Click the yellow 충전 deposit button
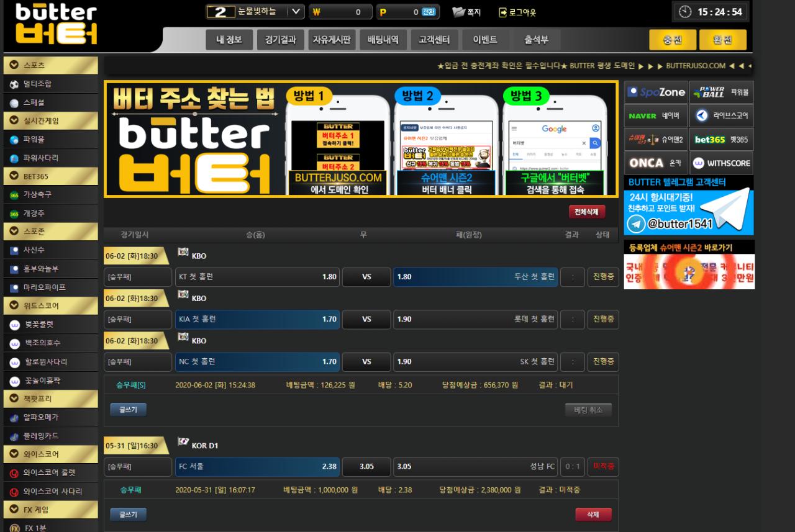This screenshot has width=795, height=532. pos(673,40)
